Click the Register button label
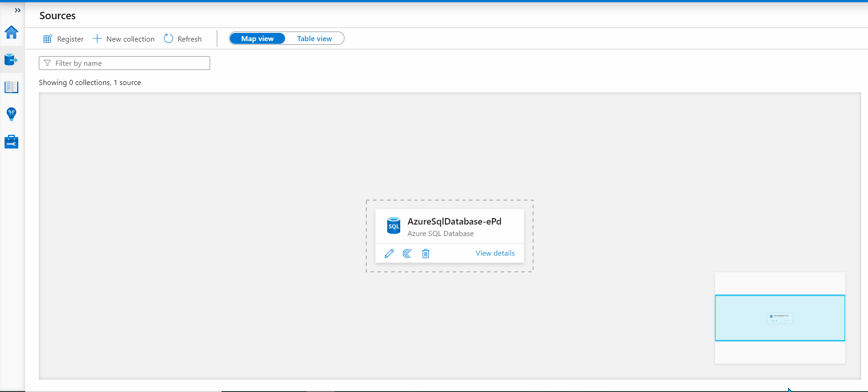Viewport: 868px width, 392px height. 70,39
